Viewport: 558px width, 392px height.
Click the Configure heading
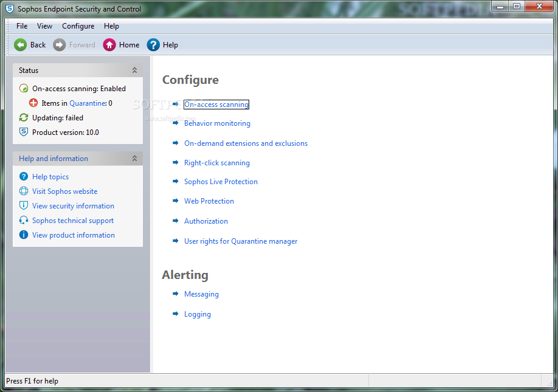tap(190, 80)
